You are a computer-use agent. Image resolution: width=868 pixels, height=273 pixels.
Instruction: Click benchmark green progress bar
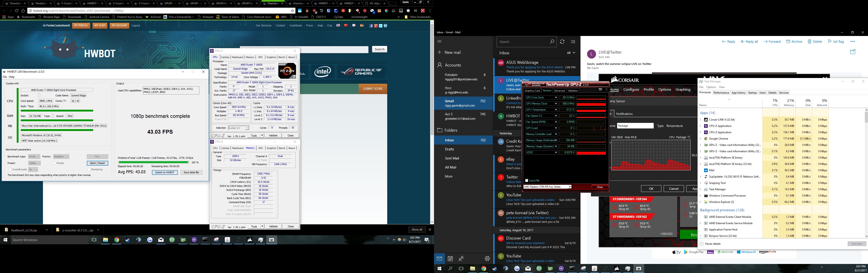(x=153, y=162)
